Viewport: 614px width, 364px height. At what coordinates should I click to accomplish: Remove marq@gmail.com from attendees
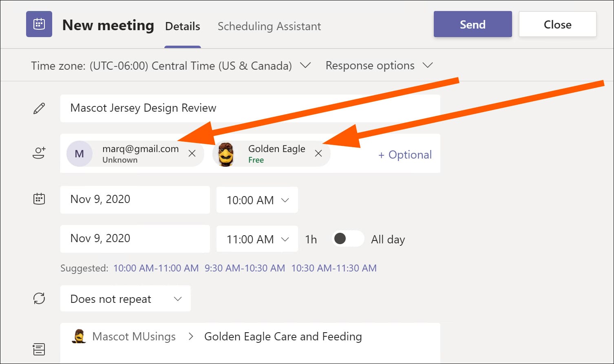pyautogui.click(x=192, y=153)
